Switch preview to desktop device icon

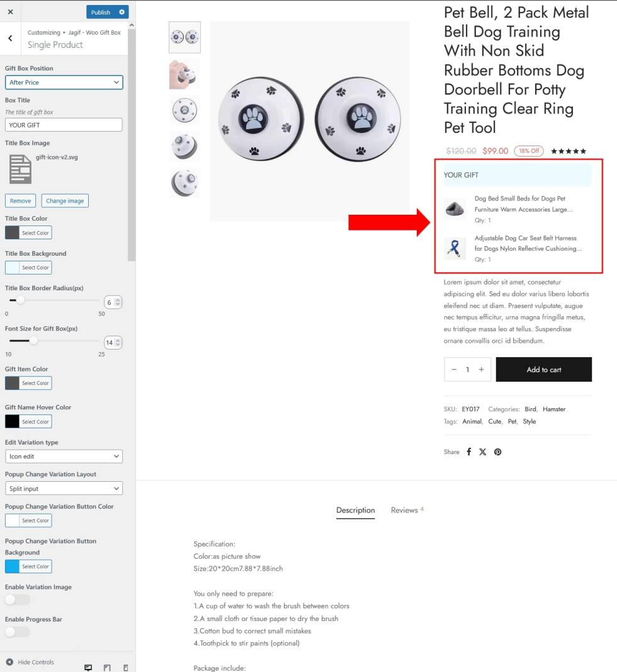[x=88, y=668]
